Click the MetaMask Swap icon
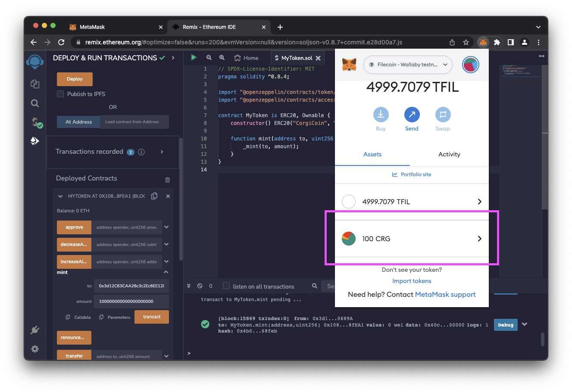 [443, 115]
